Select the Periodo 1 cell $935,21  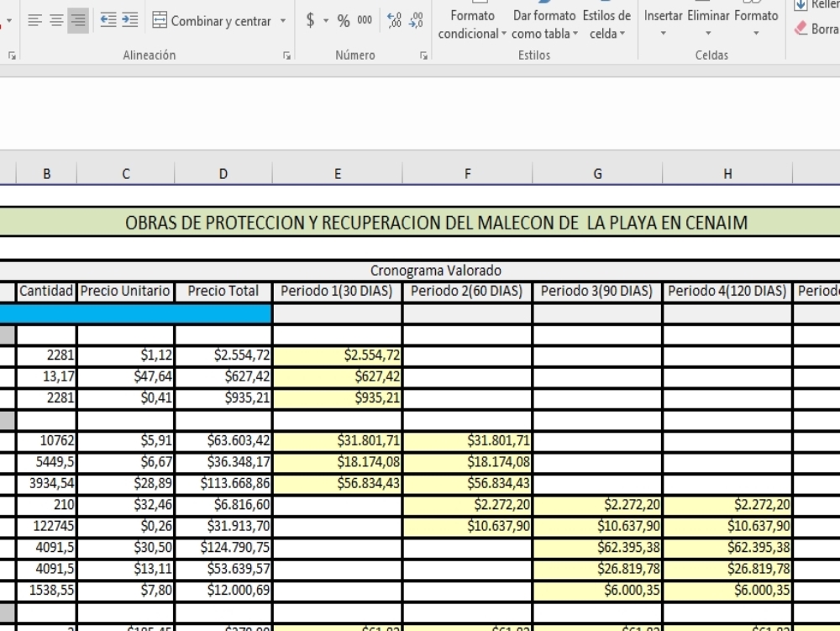point(337,398)
